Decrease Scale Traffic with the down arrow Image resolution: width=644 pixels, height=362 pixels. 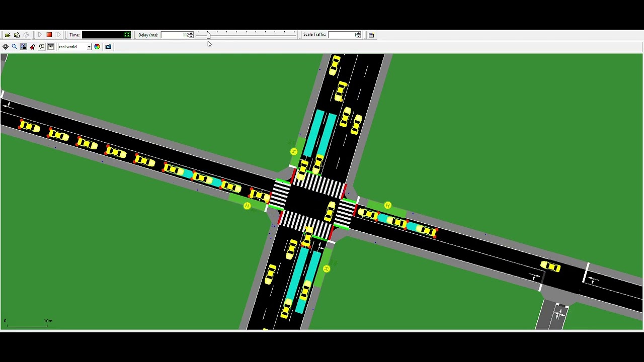pyautogui.click(x=358, y=37)
